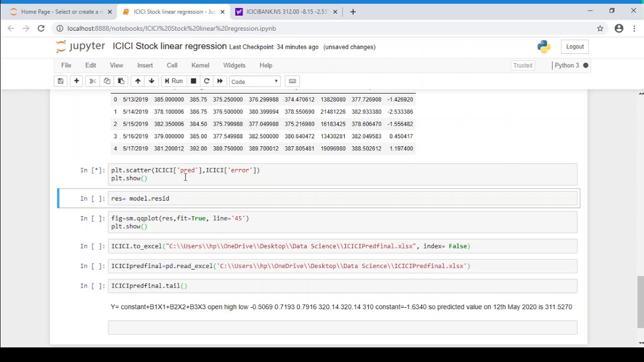Open the File menu
The width and height of the screenshot is (644, 362).
pyautogui.click(x=66, y=65)
